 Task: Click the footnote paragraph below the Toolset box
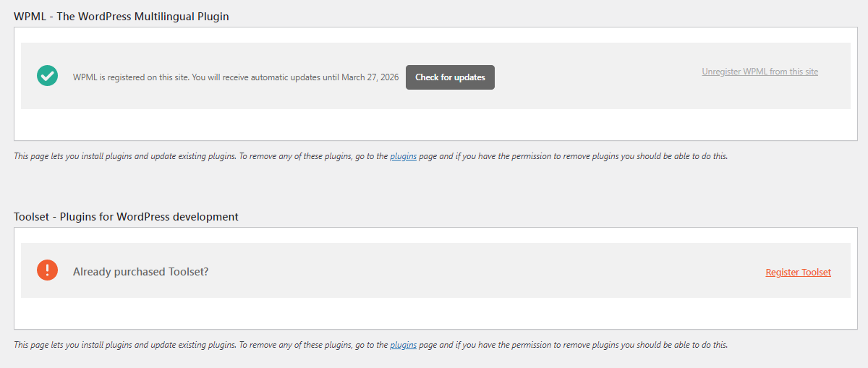370,346
